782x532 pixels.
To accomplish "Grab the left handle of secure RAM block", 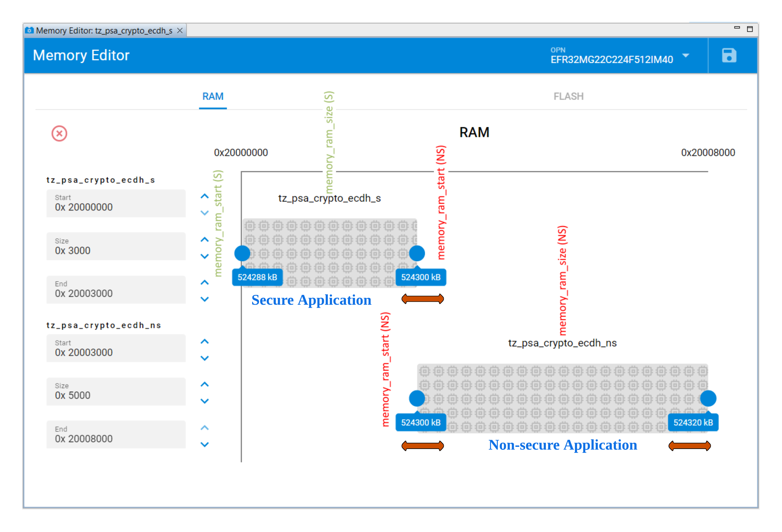I will 242,253.
